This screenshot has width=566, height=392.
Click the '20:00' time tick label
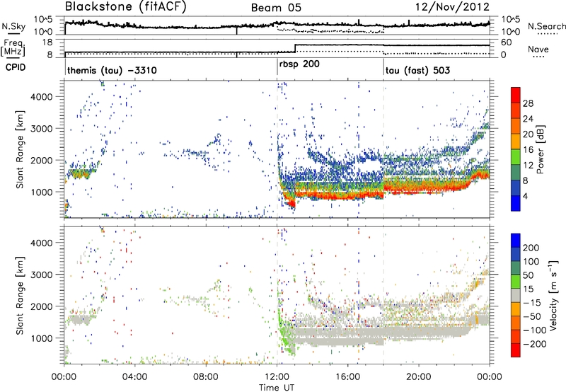click(x=419, y=377)
